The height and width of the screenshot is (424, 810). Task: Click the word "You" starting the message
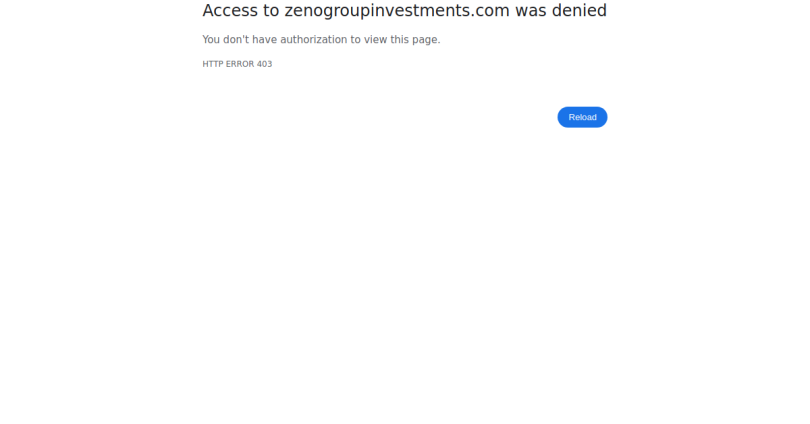[211, 40]
